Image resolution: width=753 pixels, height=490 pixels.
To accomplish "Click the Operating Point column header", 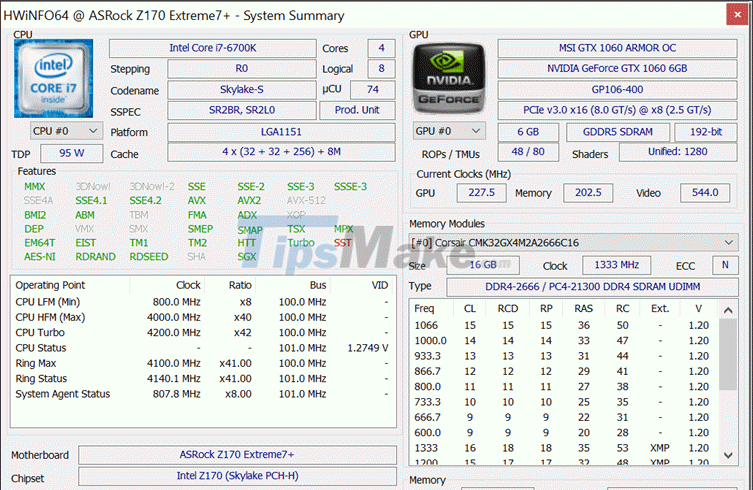I will 70,285.
